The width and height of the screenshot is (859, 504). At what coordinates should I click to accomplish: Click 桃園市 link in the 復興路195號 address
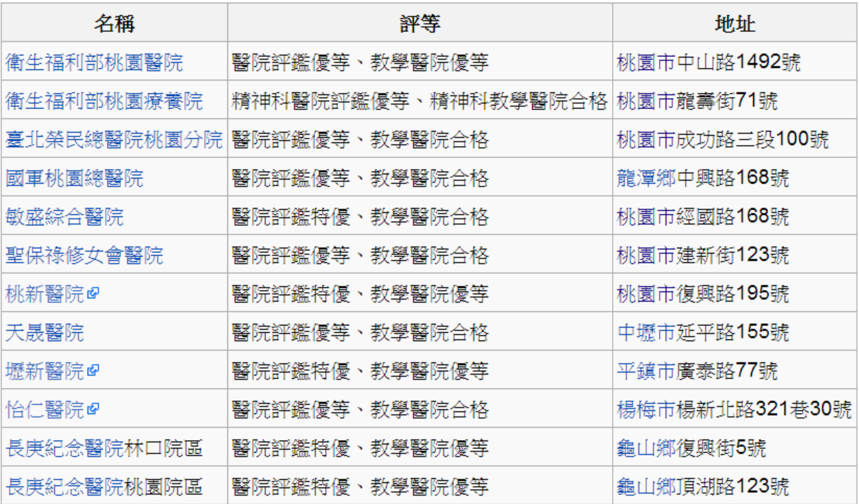(x=646, y=294)
